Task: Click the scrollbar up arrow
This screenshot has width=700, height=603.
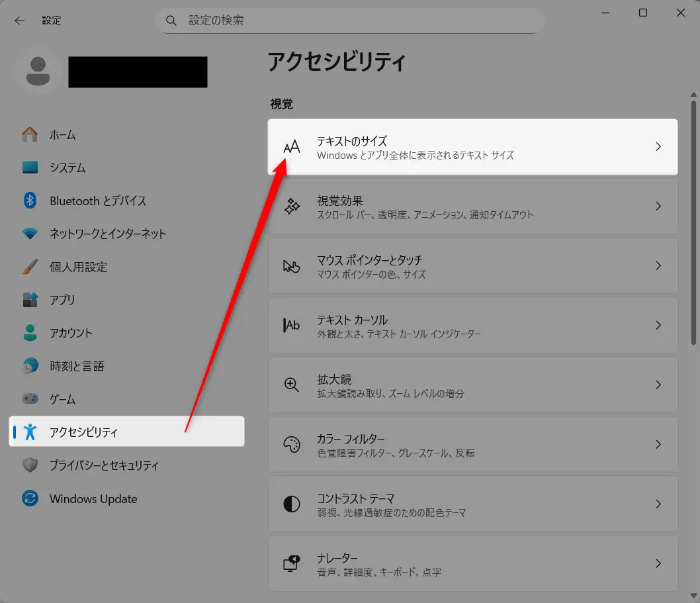Action: 693,95
